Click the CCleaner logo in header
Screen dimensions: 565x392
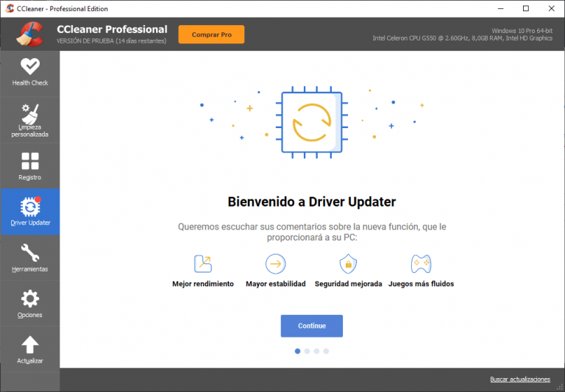click(31, 34)
